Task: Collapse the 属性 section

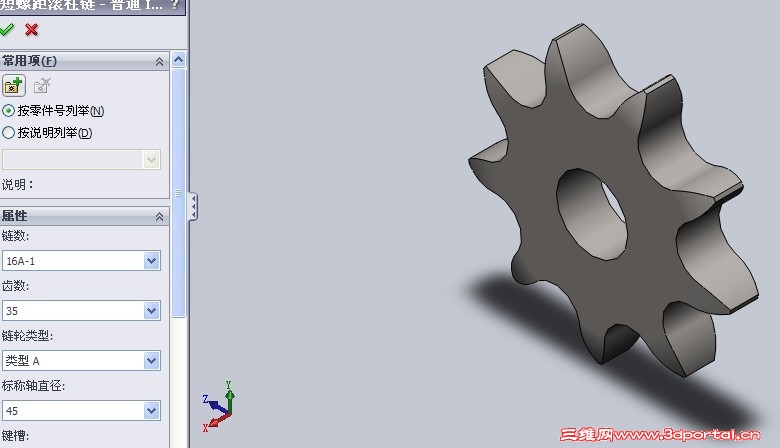Action: (159, 216)
